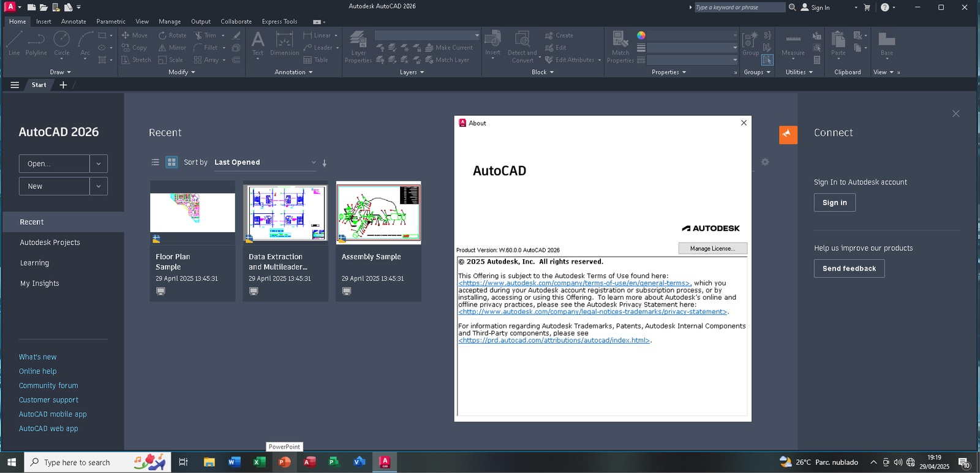980x473 pixels.
Task: Click the Measure utility
Action: tap(793, 44)
